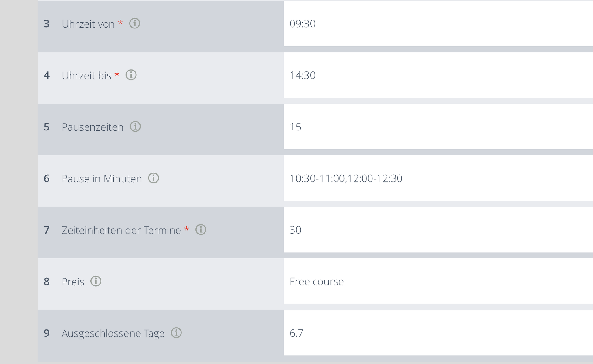Screen dimensions: 593x364
Task: Select the Uhrzeit von row label
Action: (x=88, y=24)
